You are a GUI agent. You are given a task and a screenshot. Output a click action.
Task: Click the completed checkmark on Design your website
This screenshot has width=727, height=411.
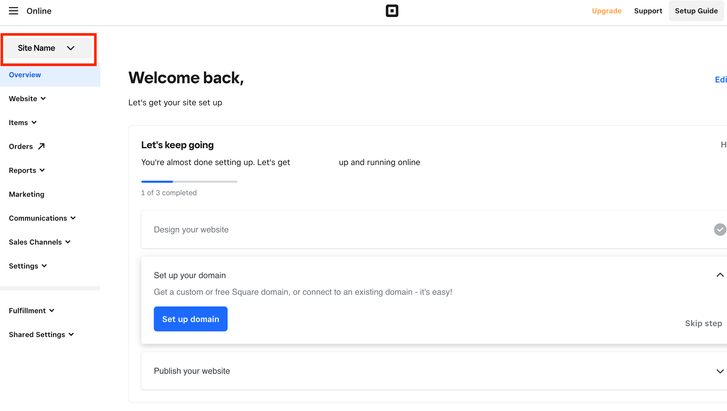tap(719, 230)
